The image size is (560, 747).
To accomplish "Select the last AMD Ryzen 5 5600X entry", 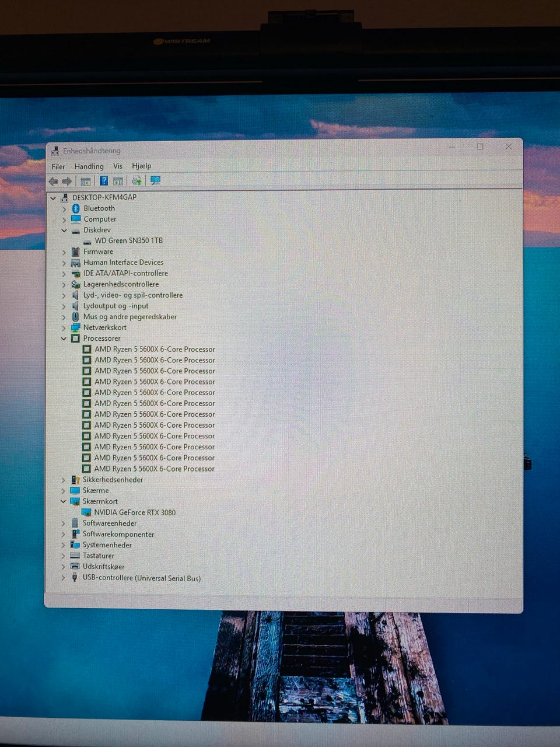I will 155,469.
